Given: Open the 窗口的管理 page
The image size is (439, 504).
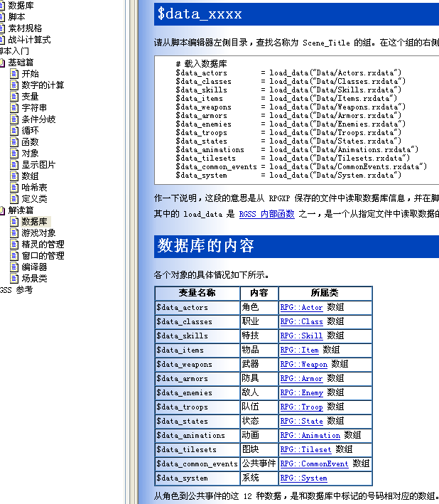Looking at the screenshot, I should [x=43, y=255].
